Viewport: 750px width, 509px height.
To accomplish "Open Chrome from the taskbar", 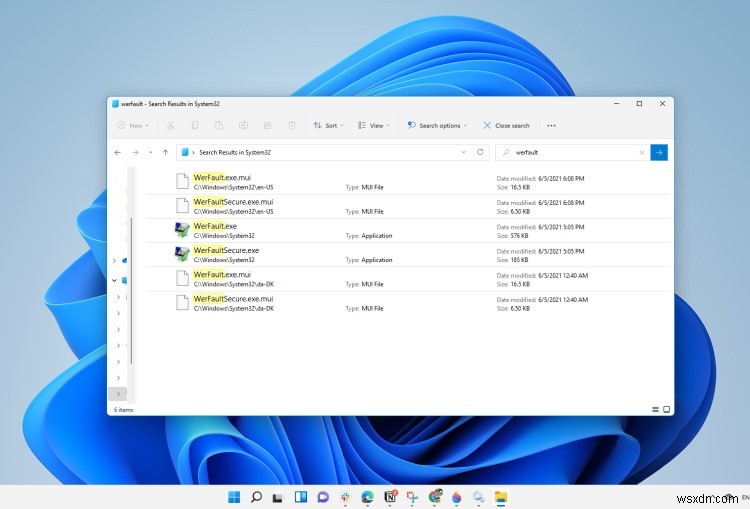I will click(435, 497).
